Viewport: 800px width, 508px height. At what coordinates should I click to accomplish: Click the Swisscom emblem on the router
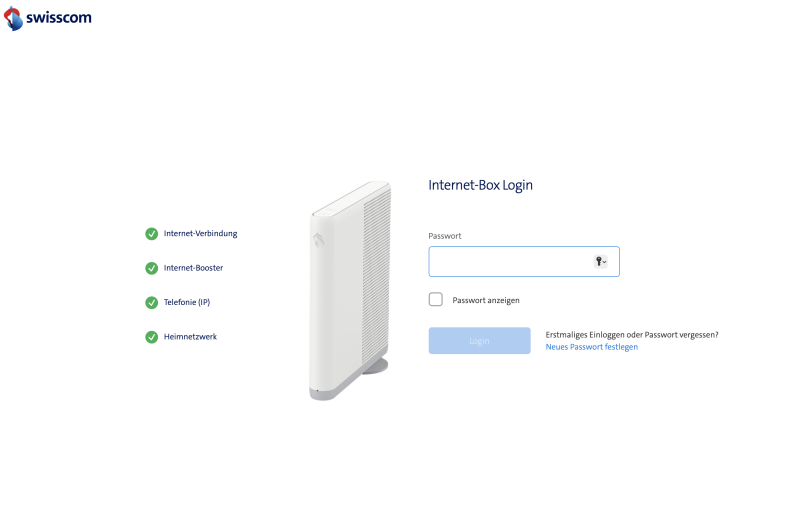319,239
